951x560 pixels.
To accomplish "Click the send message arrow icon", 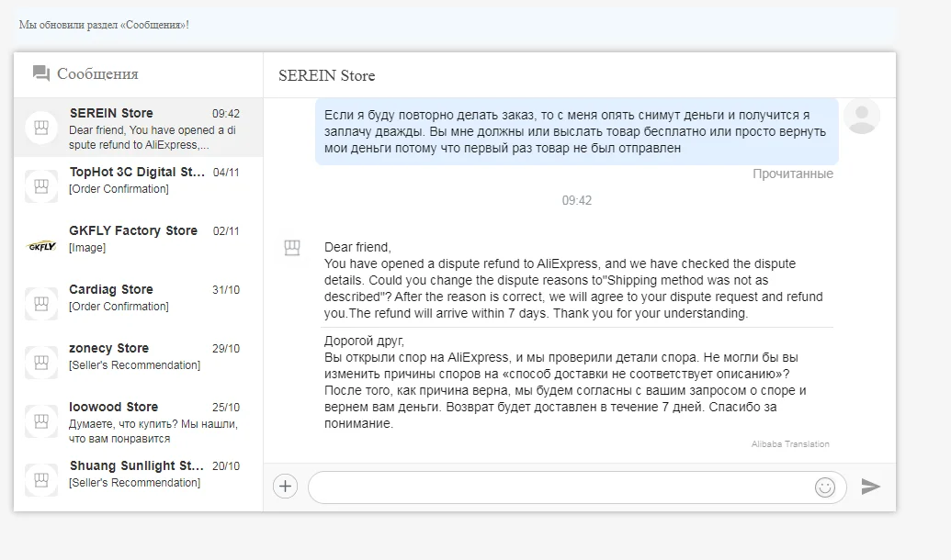I will [870, 486].
